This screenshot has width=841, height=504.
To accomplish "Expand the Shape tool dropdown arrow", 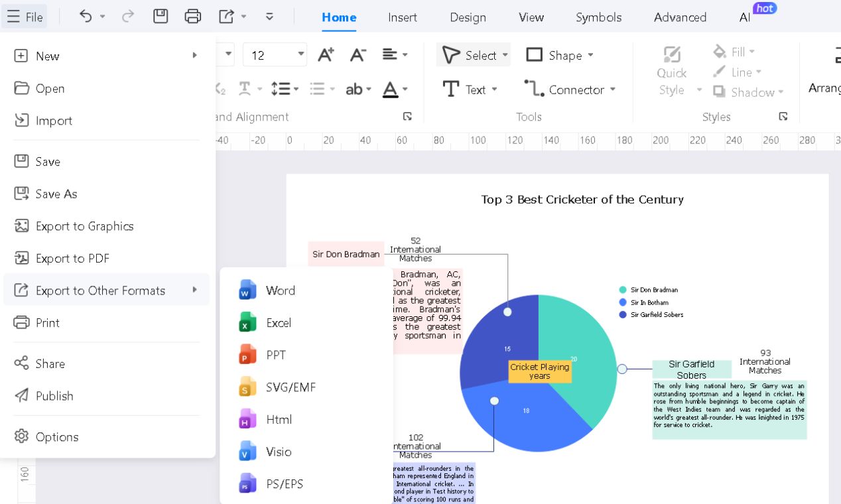I will 590,55.
